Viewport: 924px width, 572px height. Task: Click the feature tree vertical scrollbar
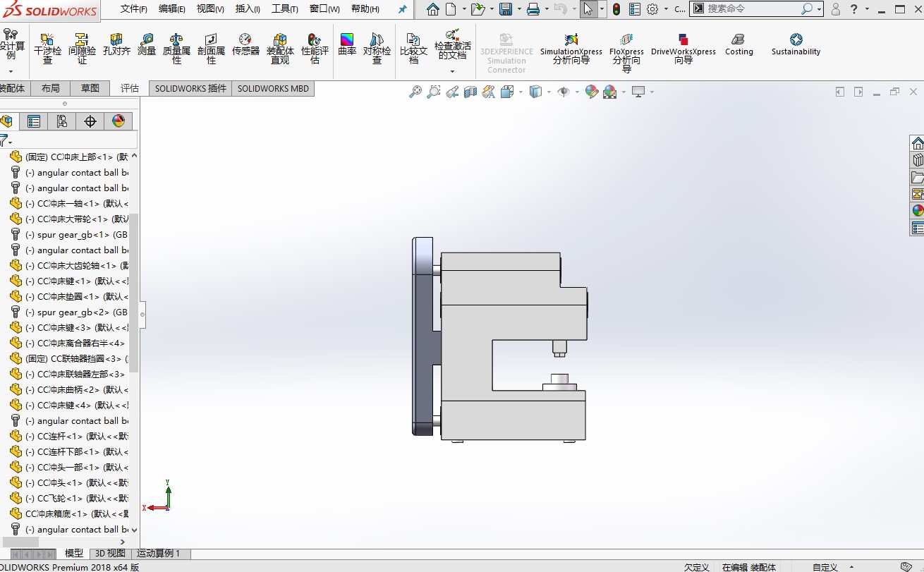pyautogui.click(x=134, y=293)
